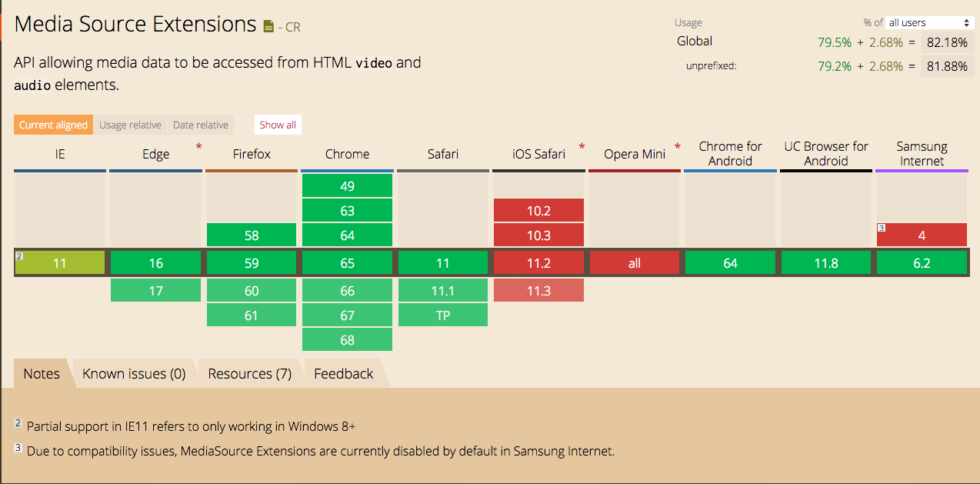Select the Safari 11 cell
This screenshot has height=484, width=980.
pyautogui.click(x=443, y=263)
